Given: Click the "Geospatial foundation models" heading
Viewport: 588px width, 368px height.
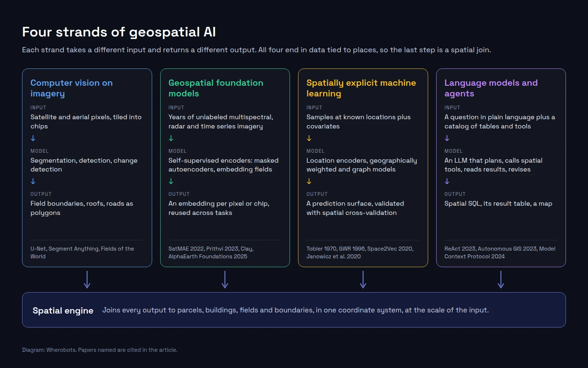Looking at the screenshot, I should tap(216, 88).
